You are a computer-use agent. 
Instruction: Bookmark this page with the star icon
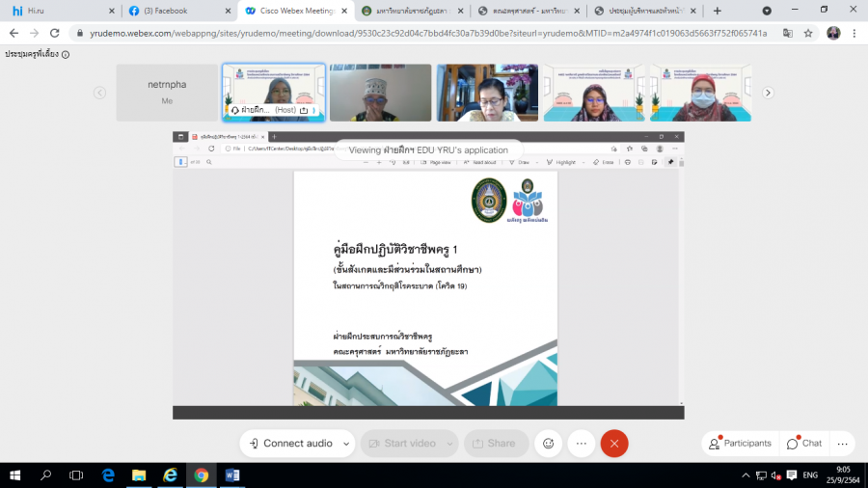tap(808, 33)
